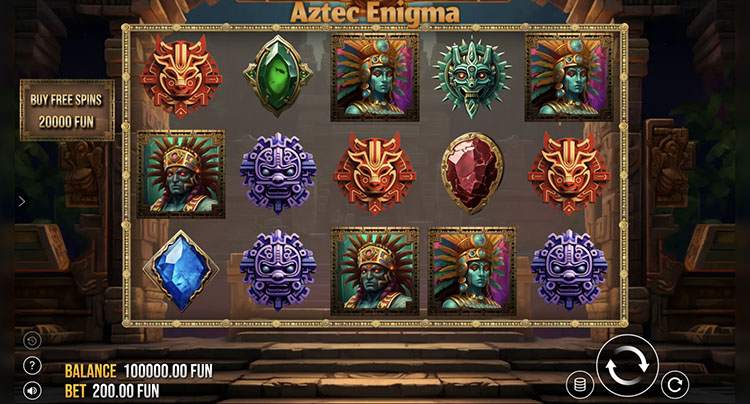Expand the side panel chevron arrow
Viewport: 750px width, 404px height.
pyautogui.click(x=22, y=201)
